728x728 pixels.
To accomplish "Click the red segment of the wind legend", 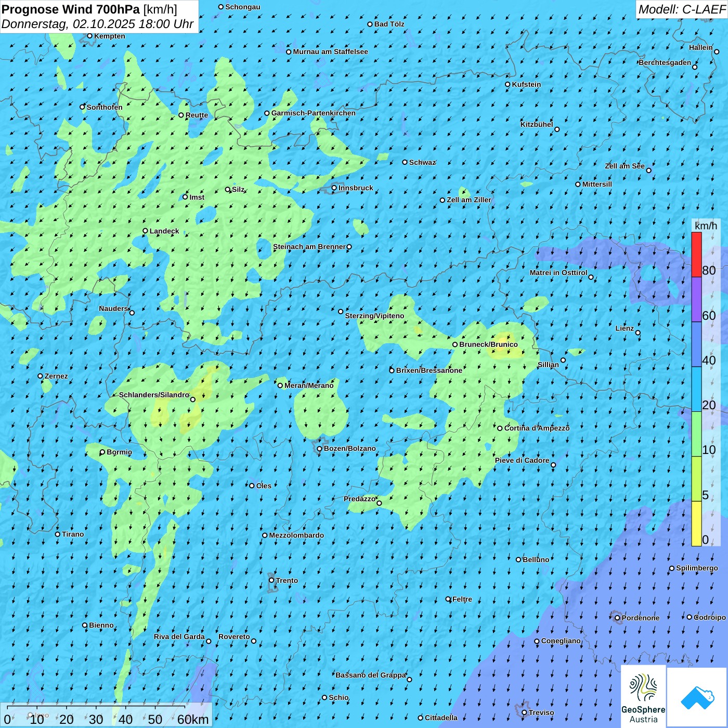I will pyautogui.click(x=696, y=254).
